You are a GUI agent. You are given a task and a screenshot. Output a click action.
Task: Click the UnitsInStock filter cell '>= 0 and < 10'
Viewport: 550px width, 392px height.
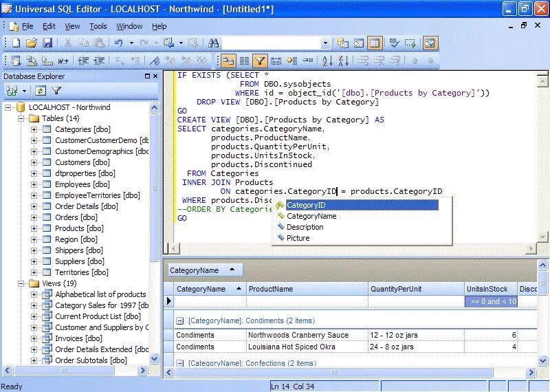pyautogui.click(x=491, y=301)
